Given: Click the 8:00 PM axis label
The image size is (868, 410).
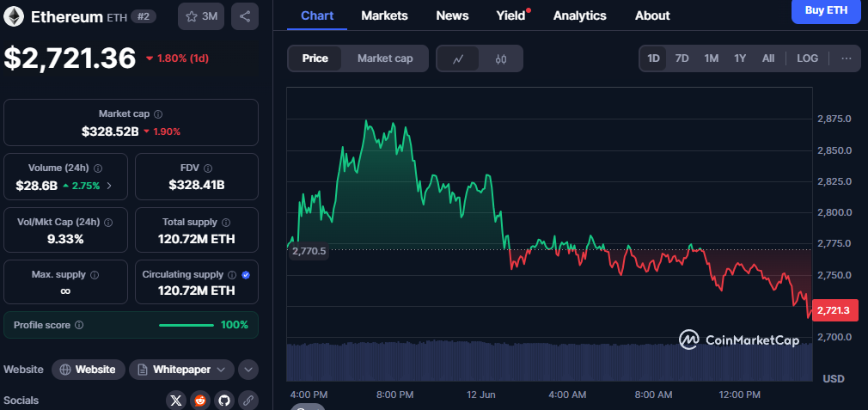Looking at the screenshot, I should pyautogui.click(x=395, y=395).
